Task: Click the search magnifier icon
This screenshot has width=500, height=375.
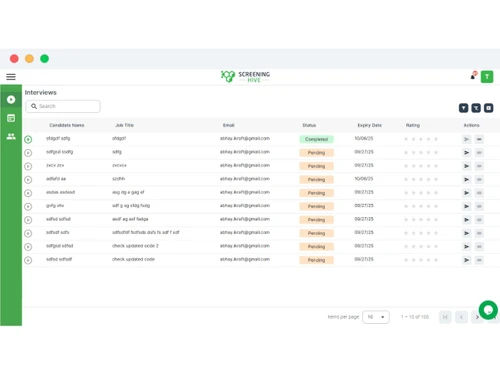Action: [x=34, y=106]
